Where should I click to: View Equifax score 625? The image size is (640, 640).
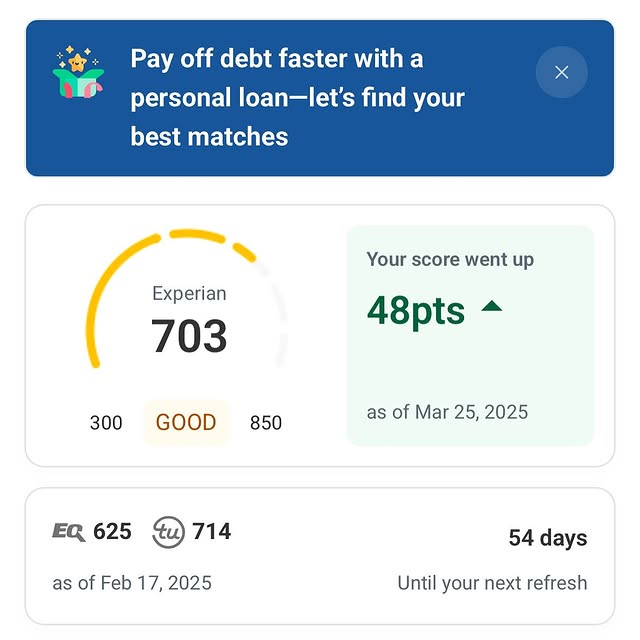coord(112,532)
